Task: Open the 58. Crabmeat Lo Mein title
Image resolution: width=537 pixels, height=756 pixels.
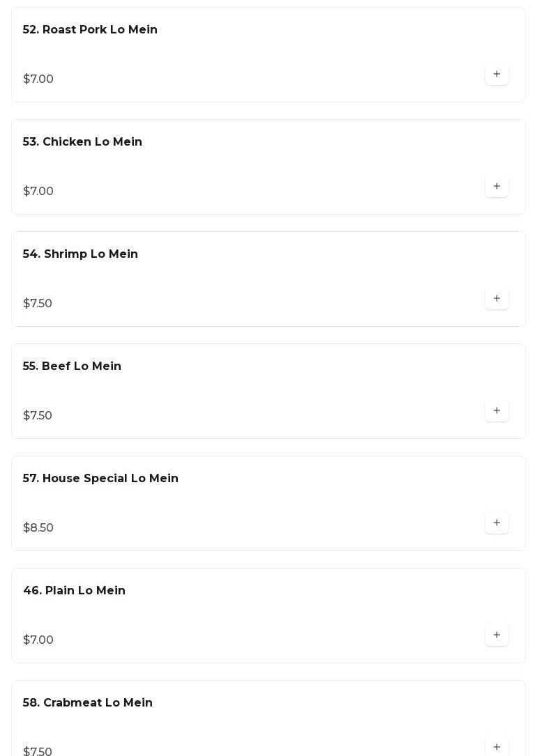Action: coord(87,703)
